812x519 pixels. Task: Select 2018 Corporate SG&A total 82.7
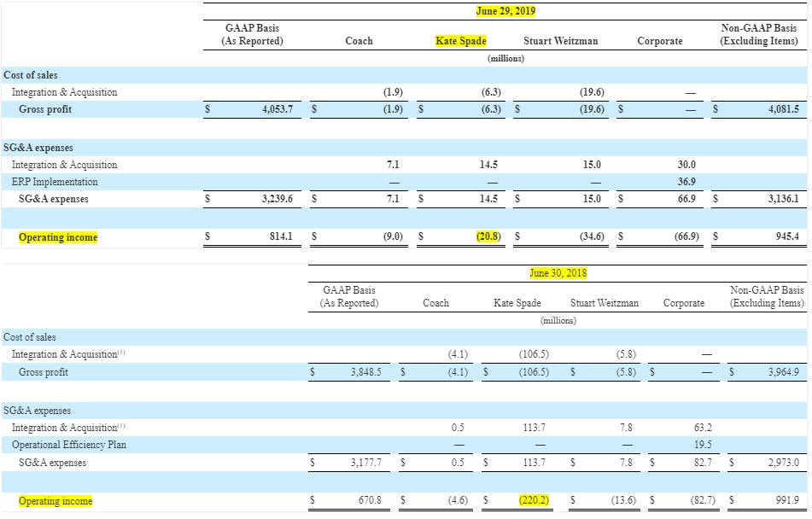pos(704,463)
